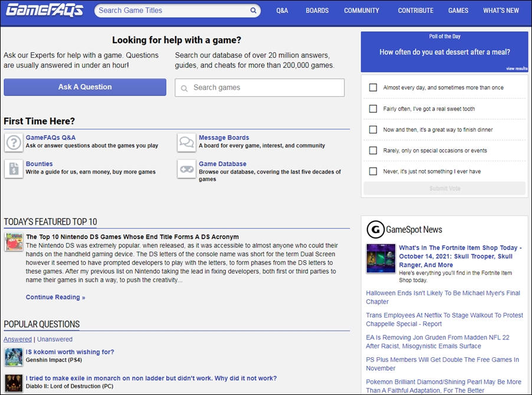
Task: Switch to Unanswered popular questions
Action: (55, 339)
